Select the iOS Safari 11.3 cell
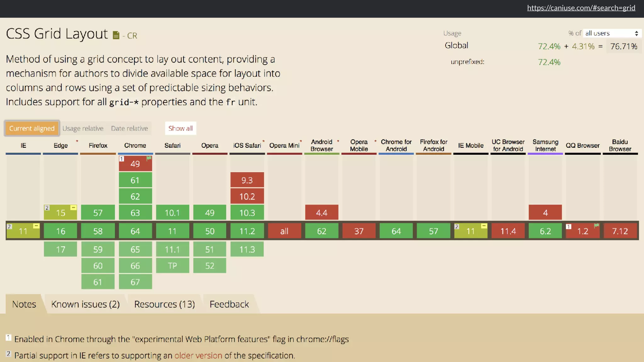 247,249
